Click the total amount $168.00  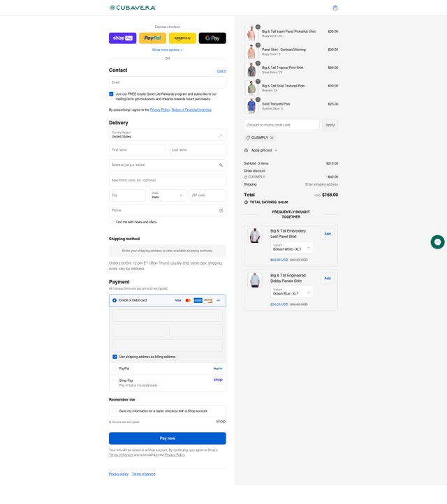(x=330, y=195)
